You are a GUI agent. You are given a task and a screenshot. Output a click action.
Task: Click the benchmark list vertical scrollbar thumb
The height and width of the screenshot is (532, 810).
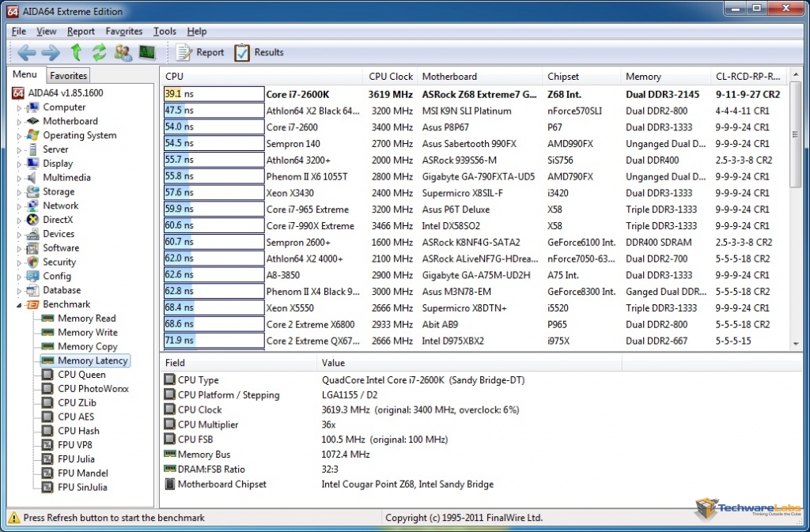point(795,135)
